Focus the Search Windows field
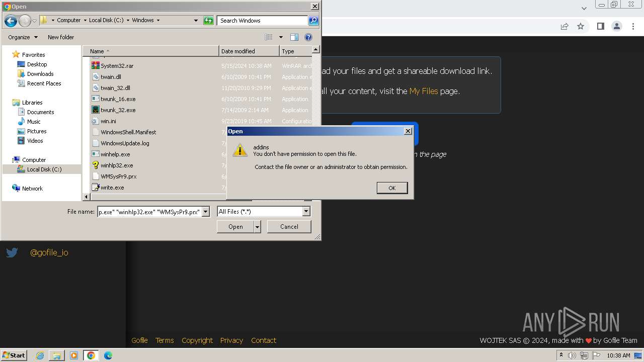 click(263, 21)
